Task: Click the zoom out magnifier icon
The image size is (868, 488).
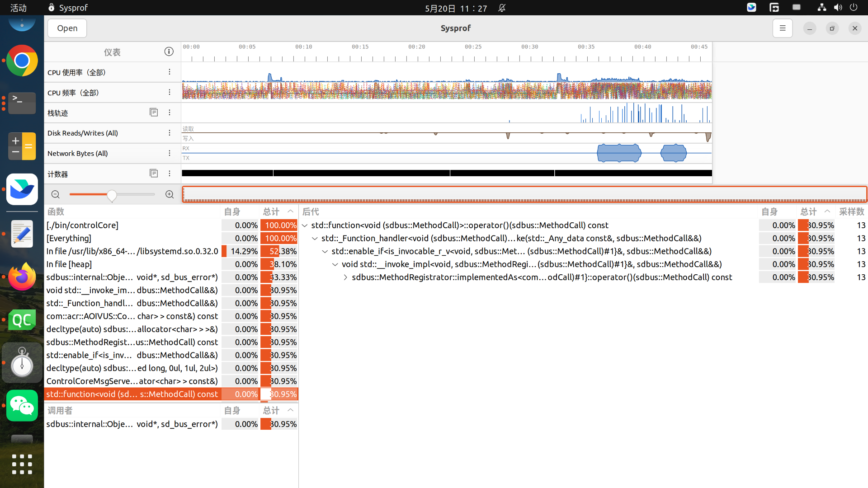Action: [56, 194]
